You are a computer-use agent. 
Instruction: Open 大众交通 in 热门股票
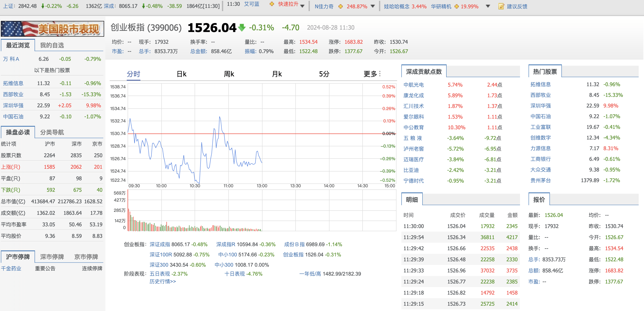coord(541,170)
